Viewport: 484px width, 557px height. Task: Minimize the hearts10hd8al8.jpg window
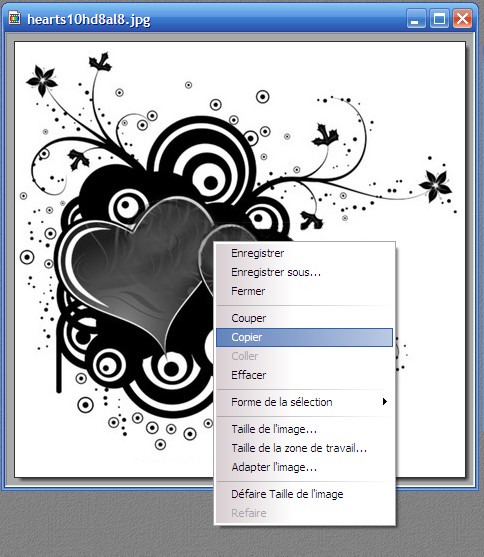point(416,18)
